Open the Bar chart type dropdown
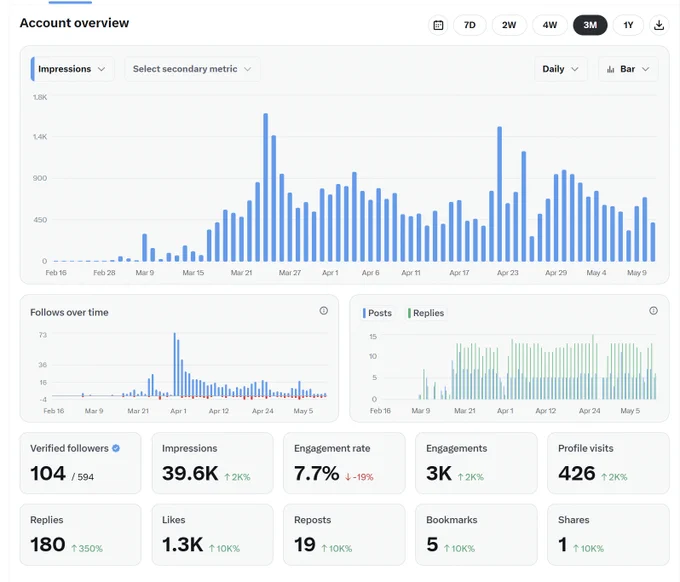The image size is (680, 582). (x=628, y=69)
